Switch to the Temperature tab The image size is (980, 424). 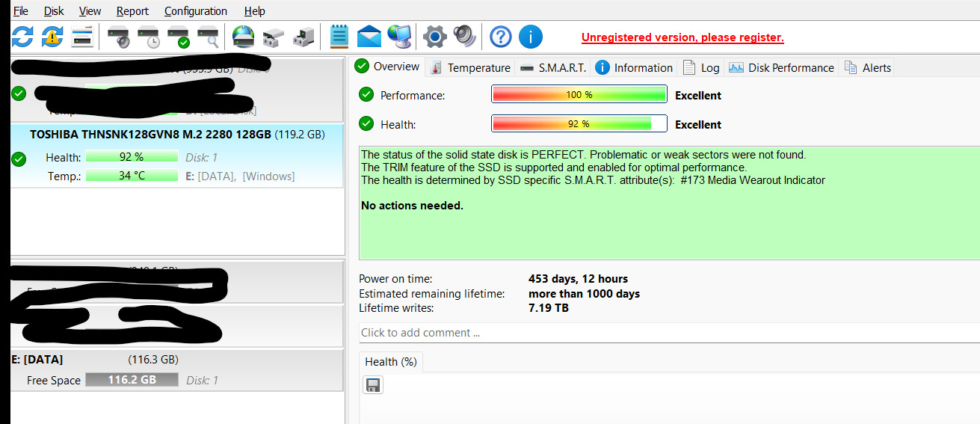tap(471, 67)
